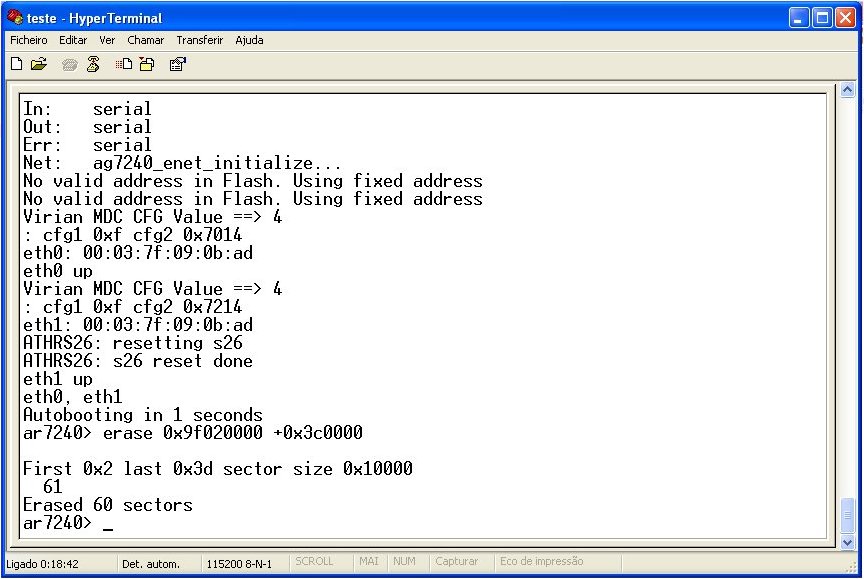Click the grayed-out Call phone icon
Image resolution: width=864 pixels, height=579 pixels.
coord(69,64)
